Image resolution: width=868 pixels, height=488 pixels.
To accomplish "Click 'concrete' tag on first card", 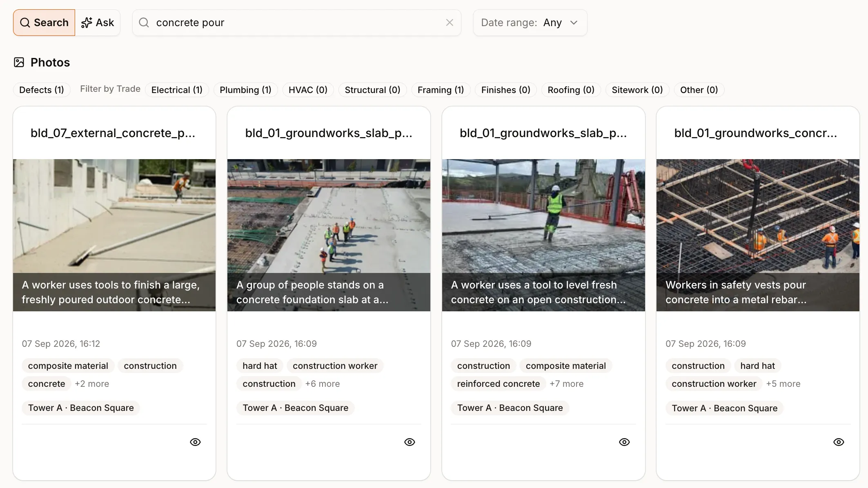I will coord(47,384).
